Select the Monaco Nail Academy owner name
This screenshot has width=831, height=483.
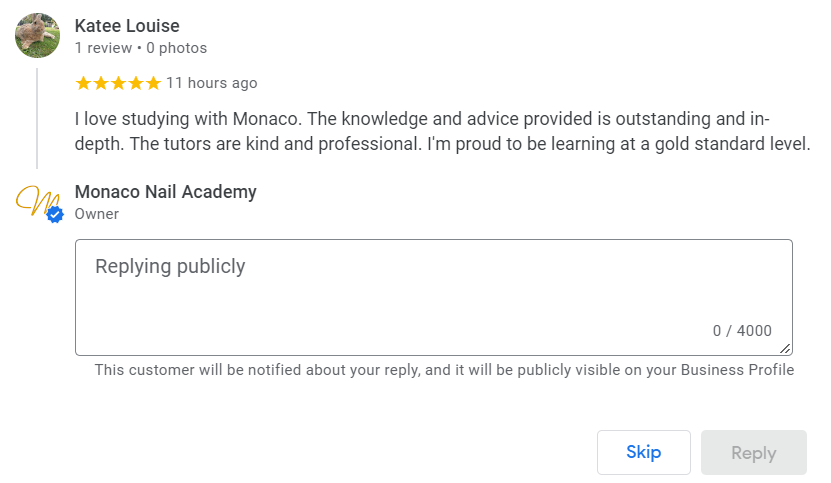166,192
